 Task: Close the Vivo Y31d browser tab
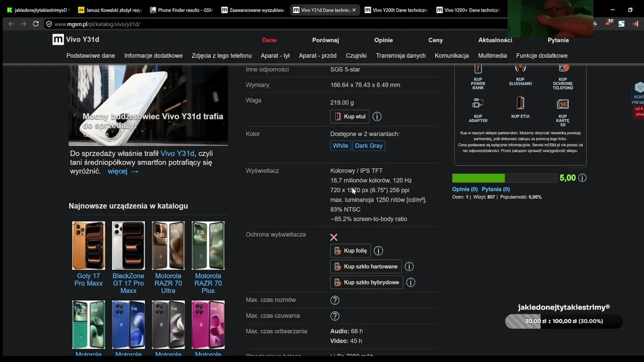tap(354, 10)
